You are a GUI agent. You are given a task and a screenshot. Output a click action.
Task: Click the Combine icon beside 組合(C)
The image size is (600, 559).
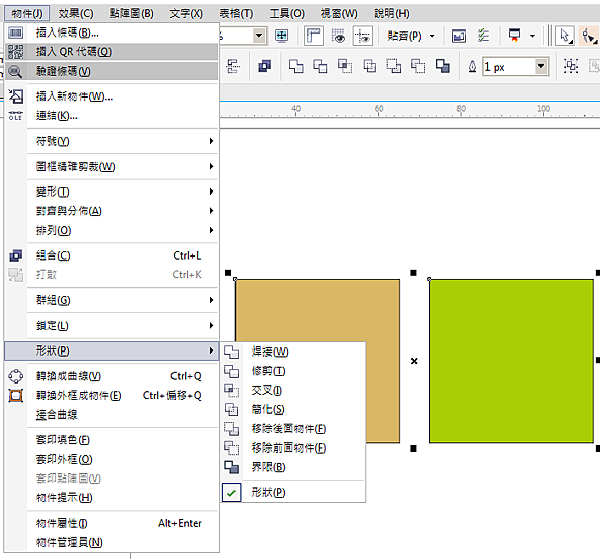tap(15, 256)
